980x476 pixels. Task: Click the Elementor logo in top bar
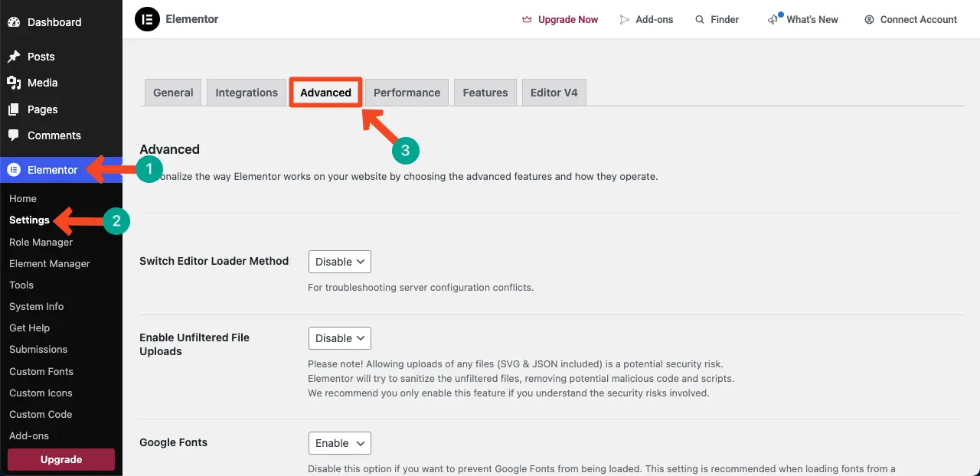click(x=147, y=19)
